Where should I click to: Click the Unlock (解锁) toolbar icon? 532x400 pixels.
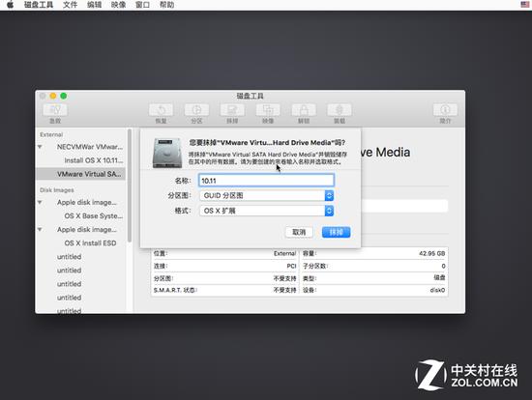pyautogui.click(x=304, y=110)
